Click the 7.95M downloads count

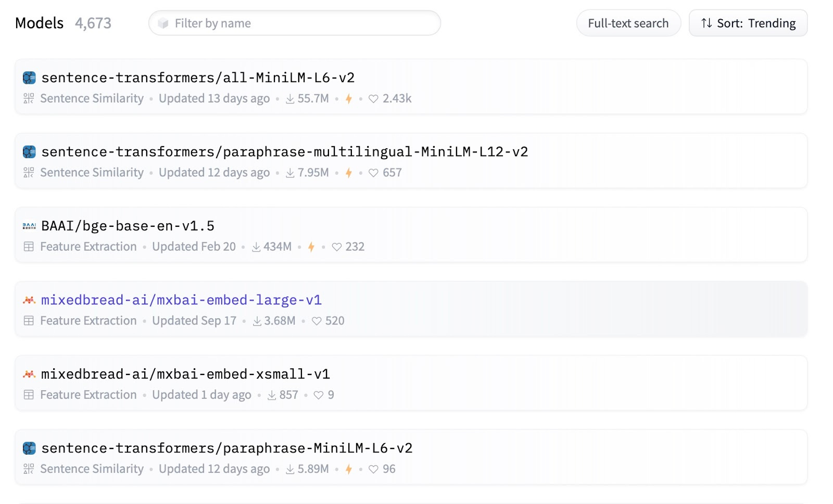coord(313,173)
